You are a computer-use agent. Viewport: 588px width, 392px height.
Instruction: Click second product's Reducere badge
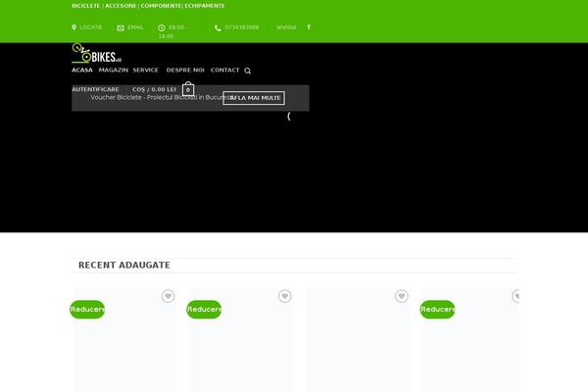[x=204, y=310]
